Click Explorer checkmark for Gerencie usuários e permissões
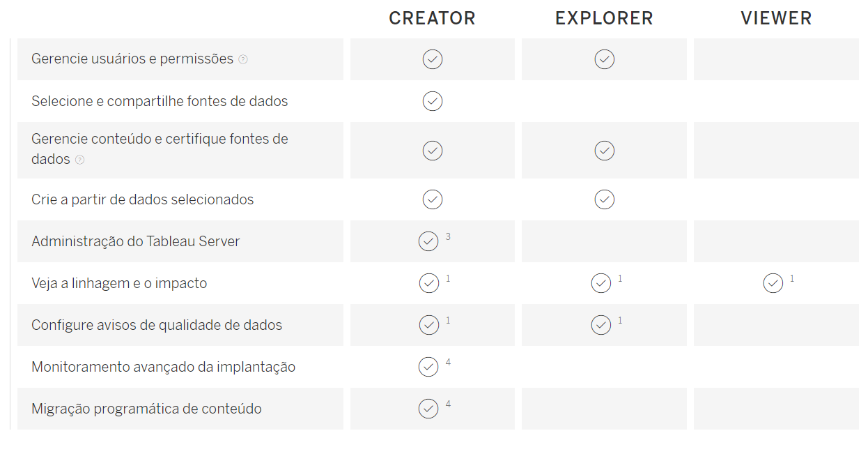 pos(605,59)
